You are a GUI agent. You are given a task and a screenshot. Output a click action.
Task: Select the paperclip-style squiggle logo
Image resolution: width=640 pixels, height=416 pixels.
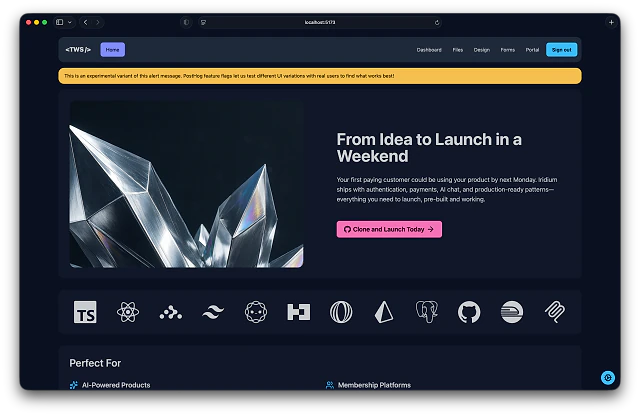[x=555, y=312]
